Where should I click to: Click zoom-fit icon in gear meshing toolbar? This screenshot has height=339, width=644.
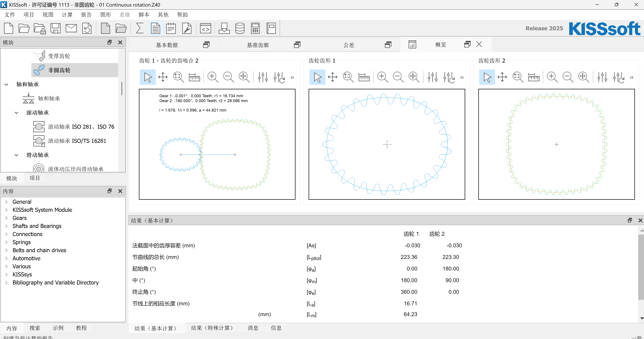244,77
